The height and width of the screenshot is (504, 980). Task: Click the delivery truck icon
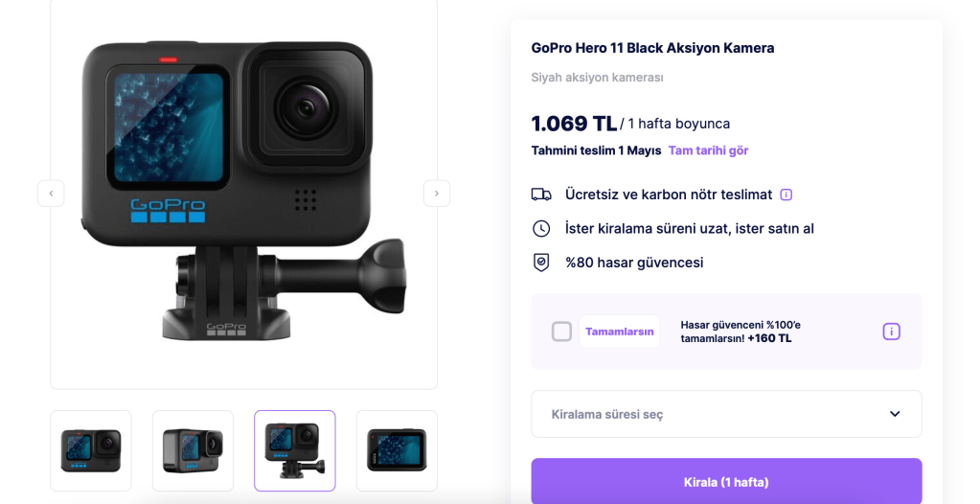tap(541, 195)
